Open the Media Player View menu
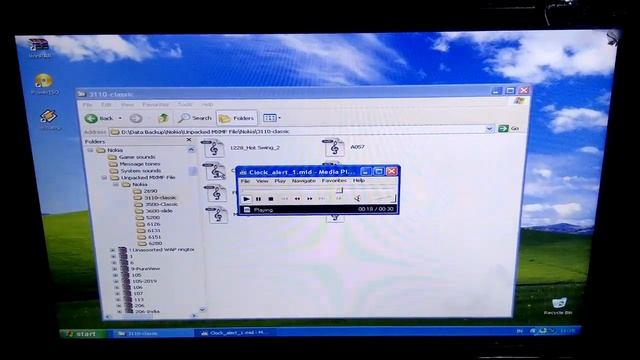The image size is (640, 360). pyautogui.click(x=262, y=181)
